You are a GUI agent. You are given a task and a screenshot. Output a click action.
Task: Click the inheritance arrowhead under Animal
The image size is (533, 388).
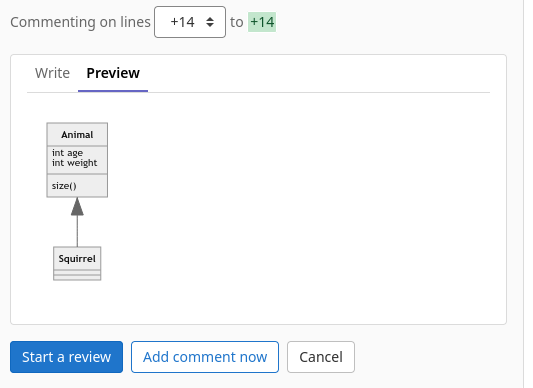(77, 207)
